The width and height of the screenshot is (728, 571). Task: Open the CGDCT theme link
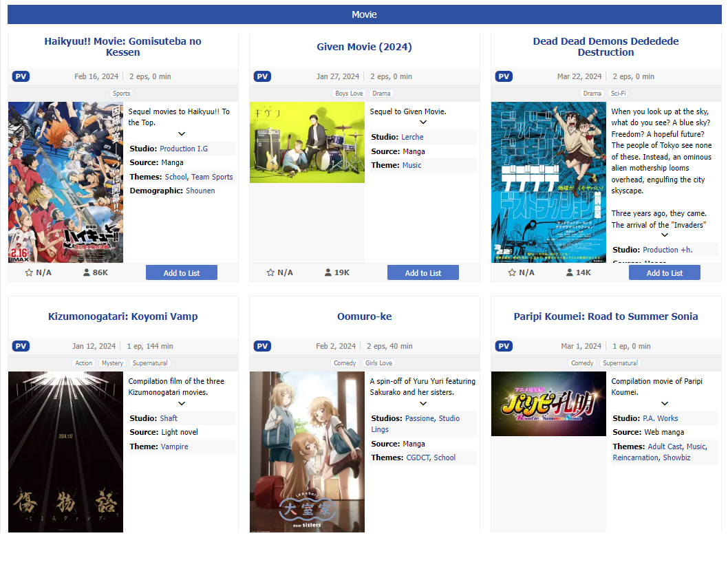418,457
